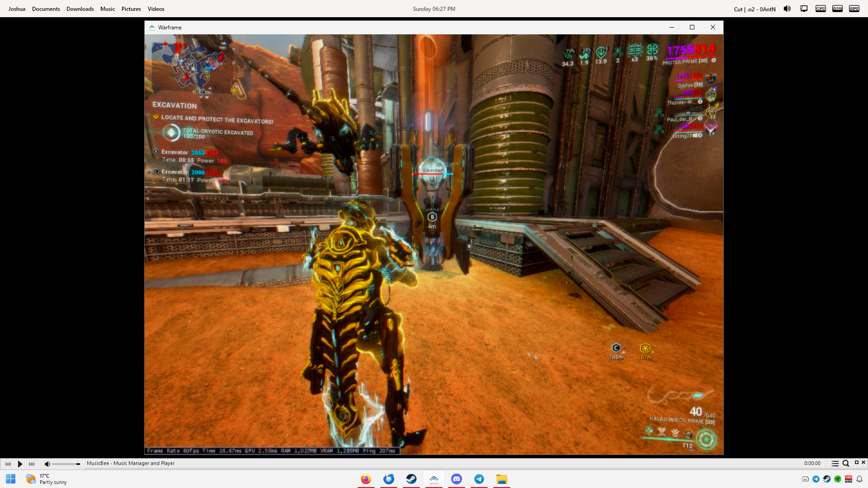
Task: Click the frame rate stats bar
Action: pyautogui.click(x=272, y=450)
